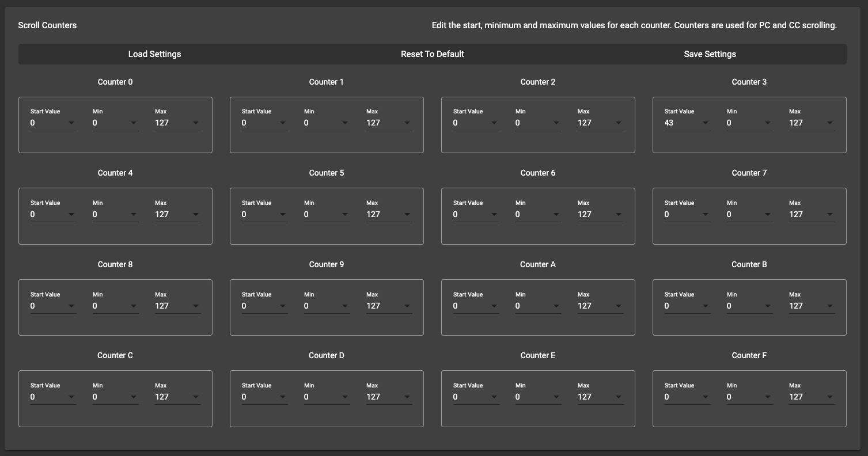Open Counter C Start Value dropdown
Image resolution: width=868 pixels, height=456 pixels.
tap(53, 397)
